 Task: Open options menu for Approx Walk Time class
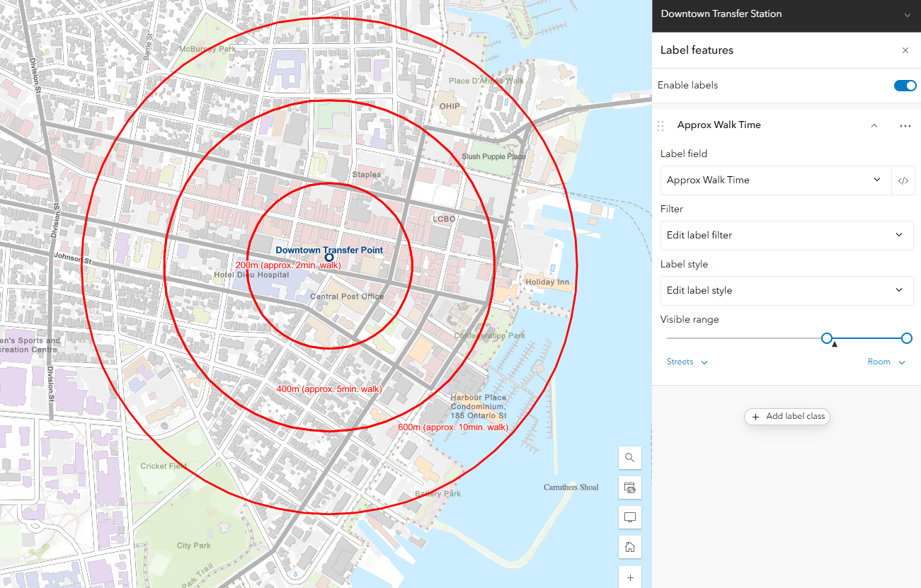(x=905, y=126)
